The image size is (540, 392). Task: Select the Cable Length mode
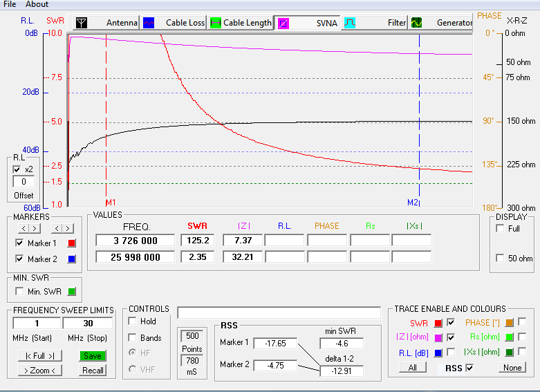click(241, 23)
